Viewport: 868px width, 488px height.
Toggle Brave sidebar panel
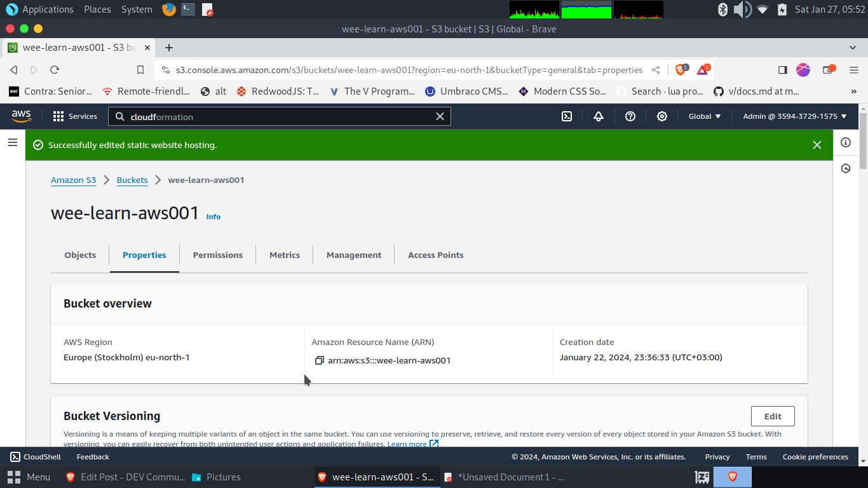click(x=783, y=70)
